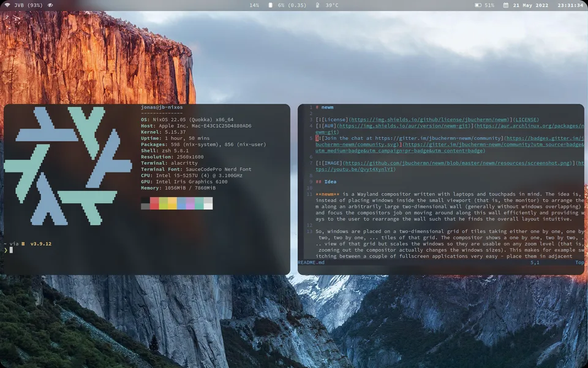Click the Wi-Fi icon in the top bar

[7, 6]
